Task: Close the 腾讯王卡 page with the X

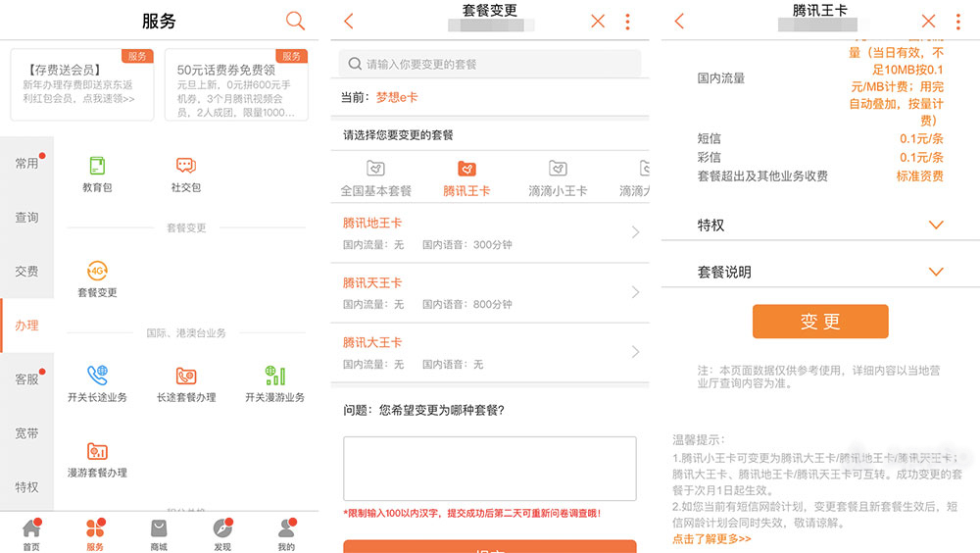Action: click(928, 22)
